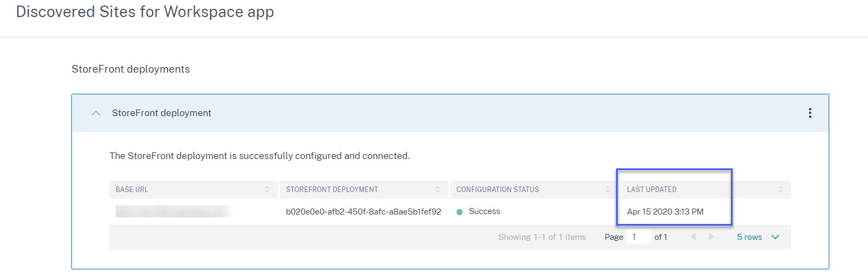868x274 pixels.
Task: Toggle the CONFIGURATION STATUS sort arrows
Action: [608, 189]
